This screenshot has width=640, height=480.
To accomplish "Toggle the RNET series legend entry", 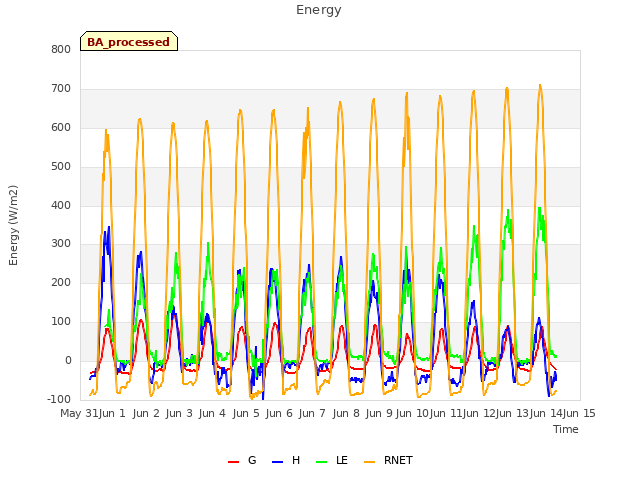I will tap(388, 460).
